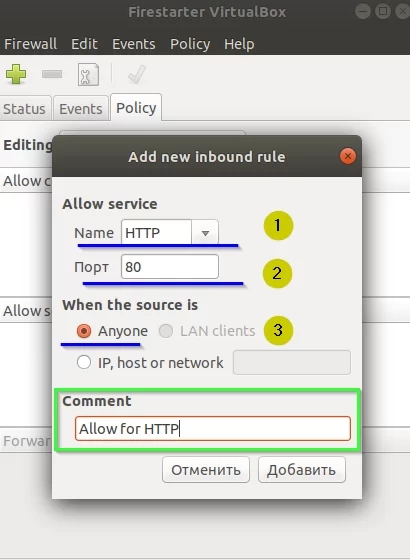Open the Policy menu in menu bar
Image resolution: width=410 pixels, height=560 pixels.
[x=190, y=44]
